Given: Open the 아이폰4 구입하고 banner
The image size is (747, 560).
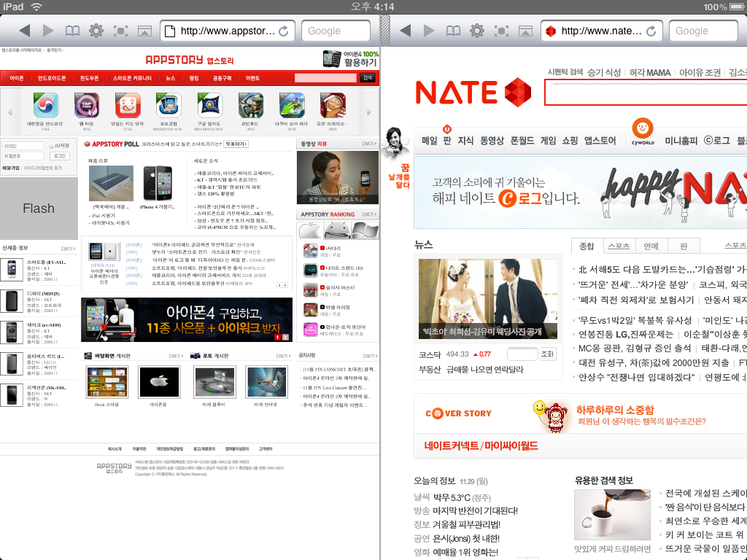Looking at the screenshot, I should coord(187,319).
